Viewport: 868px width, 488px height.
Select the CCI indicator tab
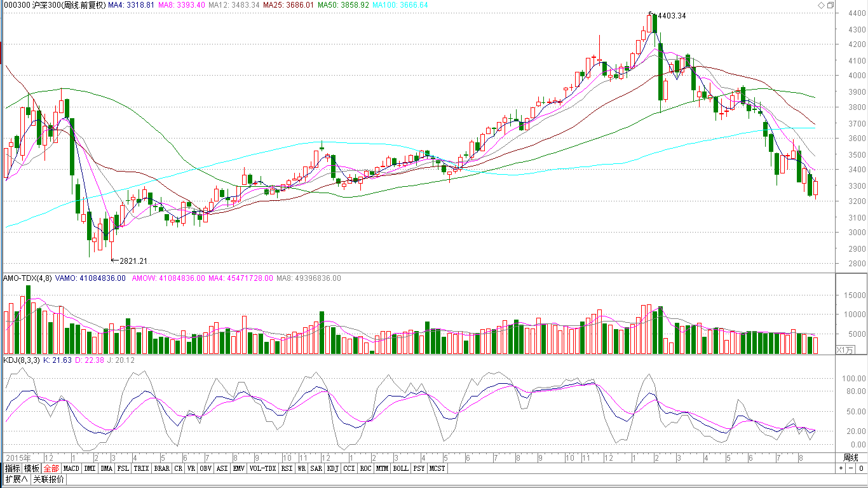[x=349, y=468]
